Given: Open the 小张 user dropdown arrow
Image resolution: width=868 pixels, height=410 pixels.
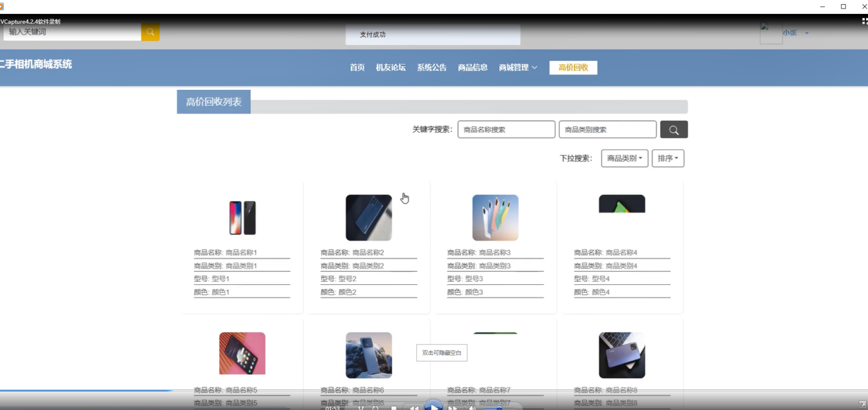Looking at the screenshot, I should 807,33.
